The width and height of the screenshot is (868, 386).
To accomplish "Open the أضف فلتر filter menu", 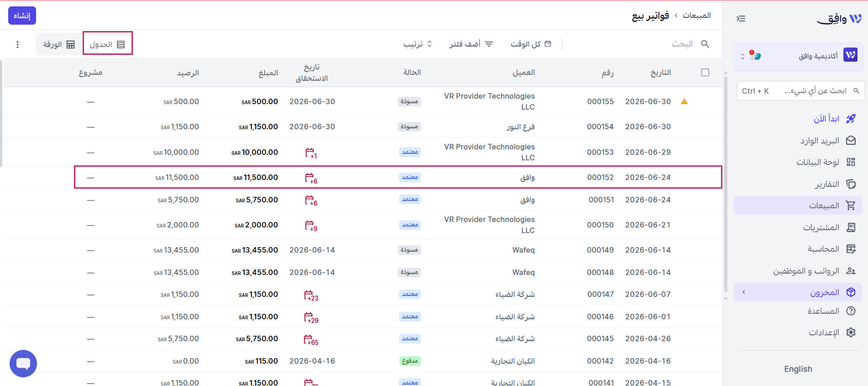I will click(471, 44).
